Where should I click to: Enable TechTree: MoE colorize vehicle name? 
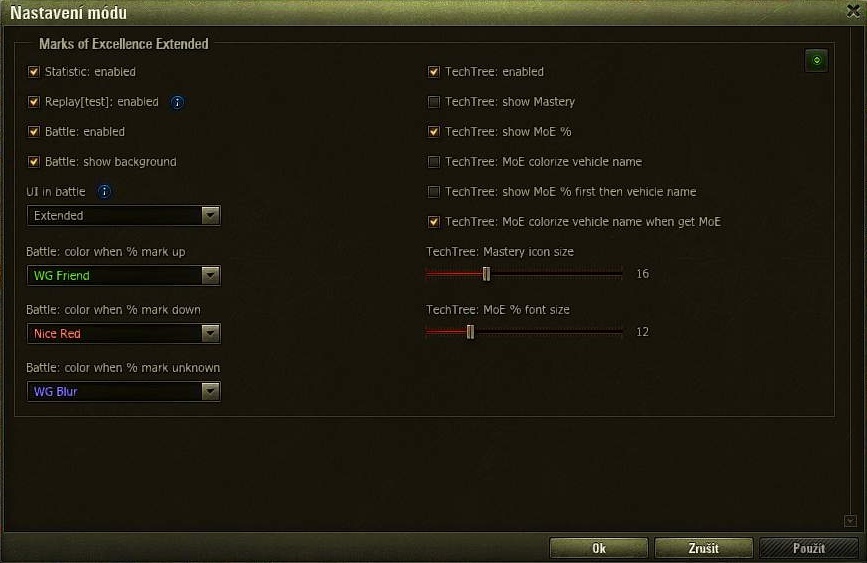click(434, 161)
